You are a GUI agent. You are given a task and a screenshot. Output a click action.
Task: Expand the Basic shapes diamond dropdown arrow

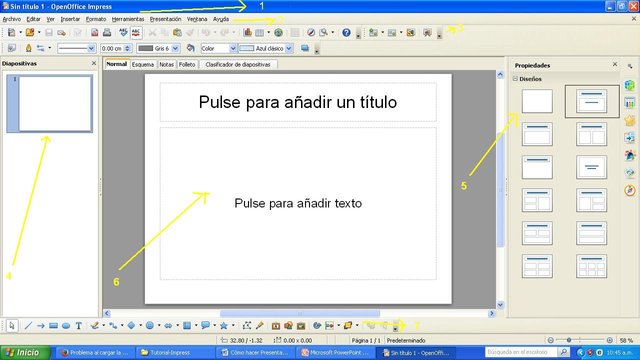(140, 326)
